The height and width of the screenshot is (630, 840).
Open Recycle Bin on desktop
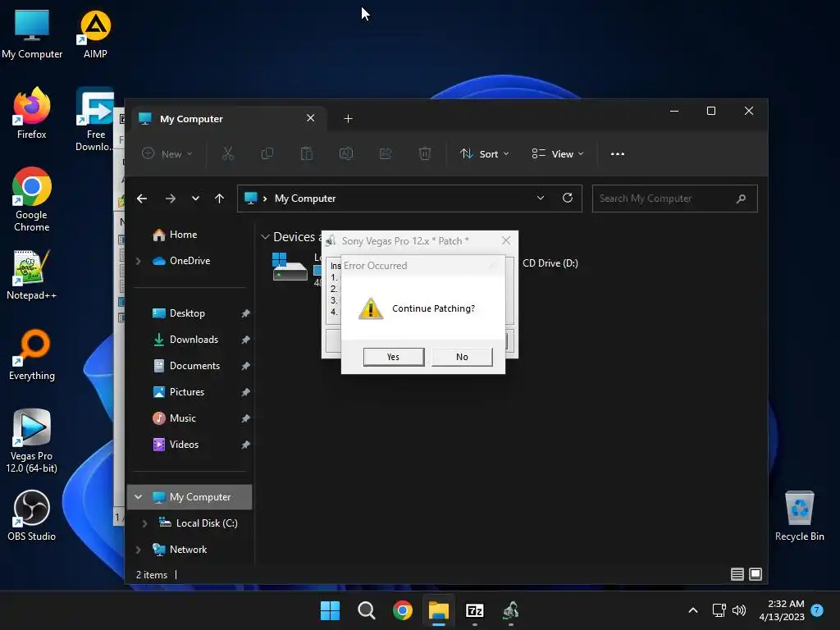tap(799, 515)
